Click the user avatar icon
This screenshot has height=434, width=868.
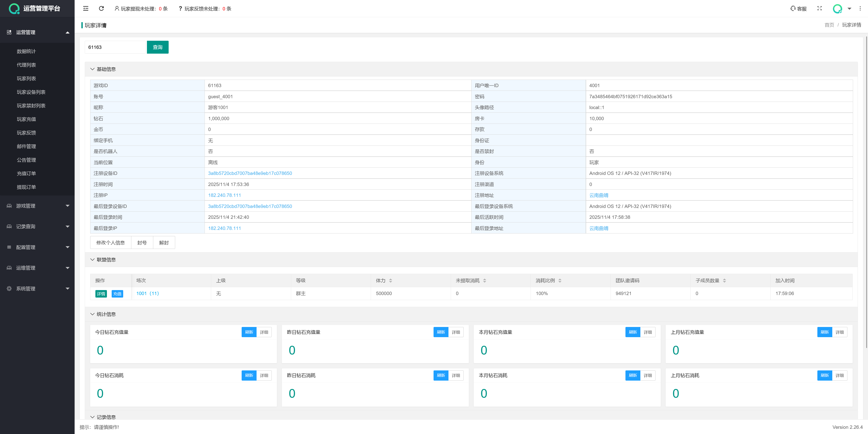(837, 8)
